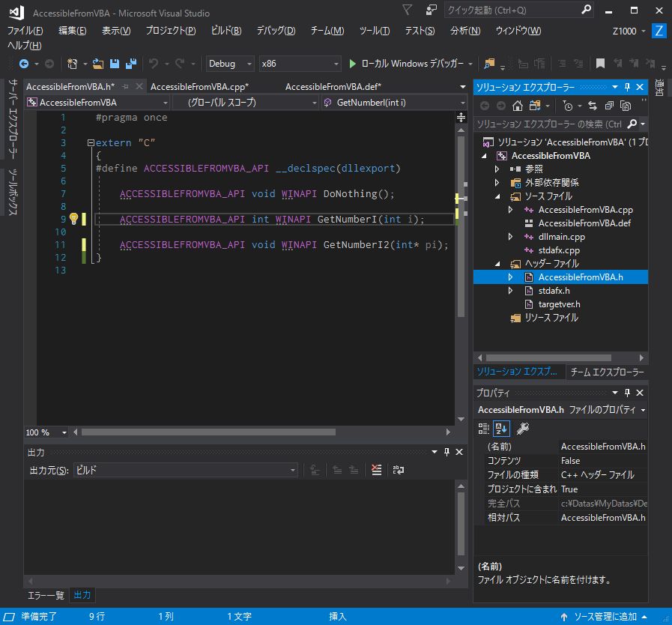Click the Property Pages wrench icon
This screenshot has height=625, width=672.
tap(522, 428)
